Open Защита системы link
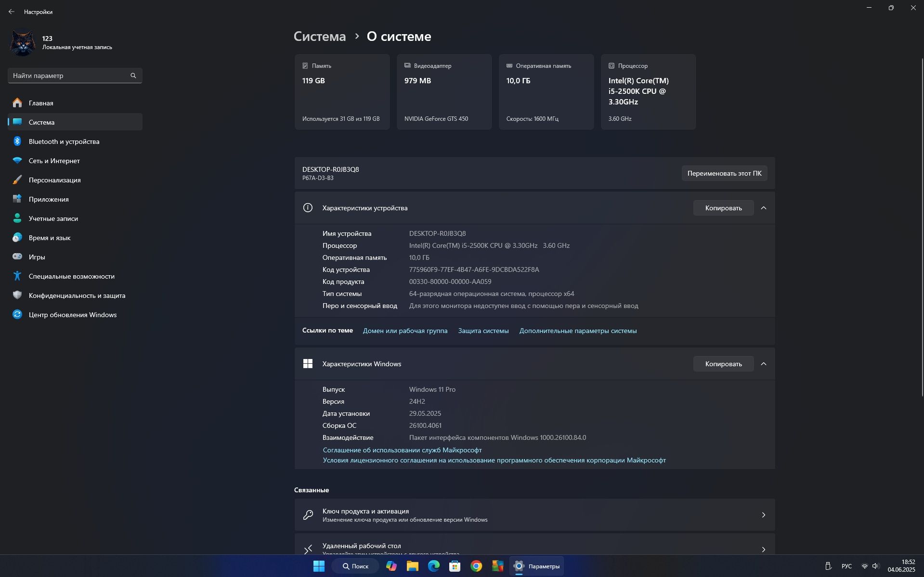 click(x=483, y=331)
